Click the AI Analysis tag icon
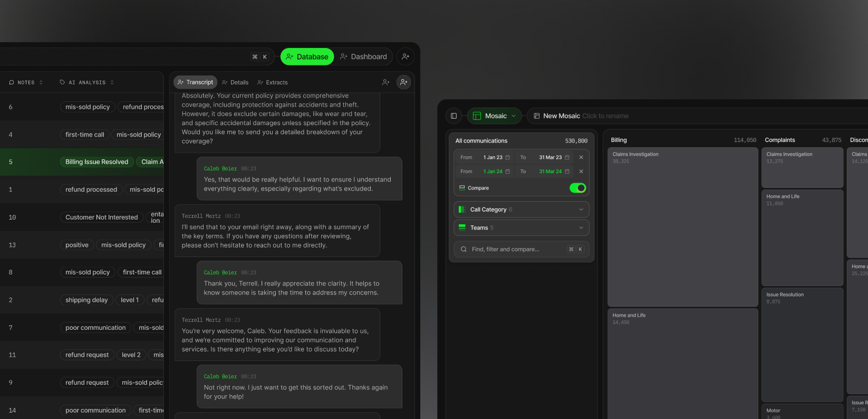 62,82
